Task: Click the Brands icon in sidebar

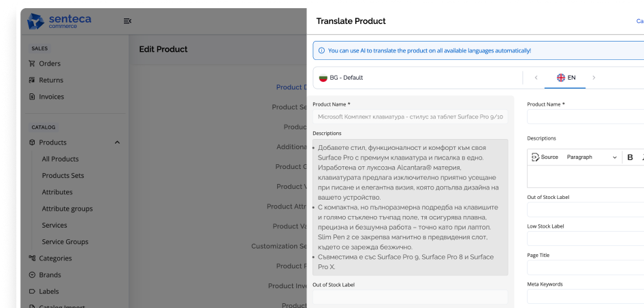Action: coord(32,275)
